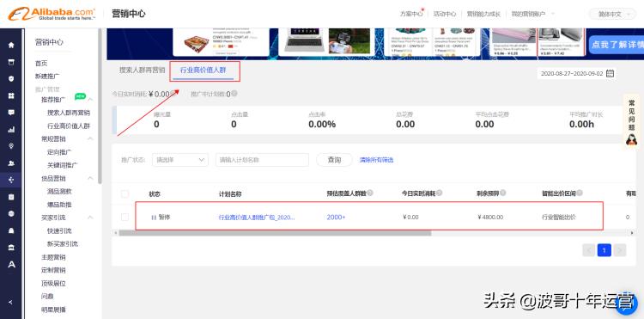The image size is (644, 319).
Task: Select the highlighted marketing icon in the dark sidebar
Action: [11, 180]
